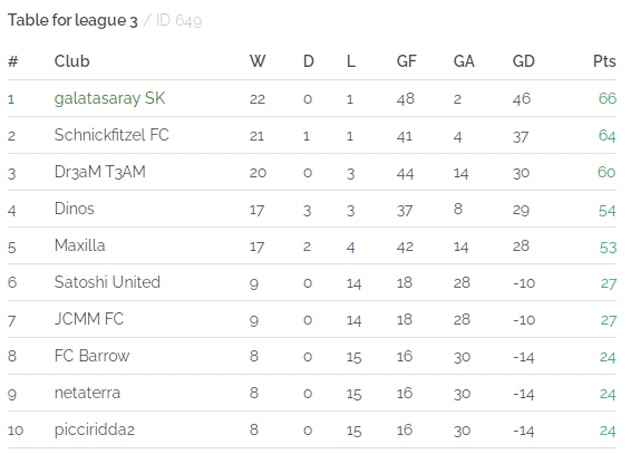Select Satoshi United club name
This screenshot has width=640, height=454.
pos(107,282)
